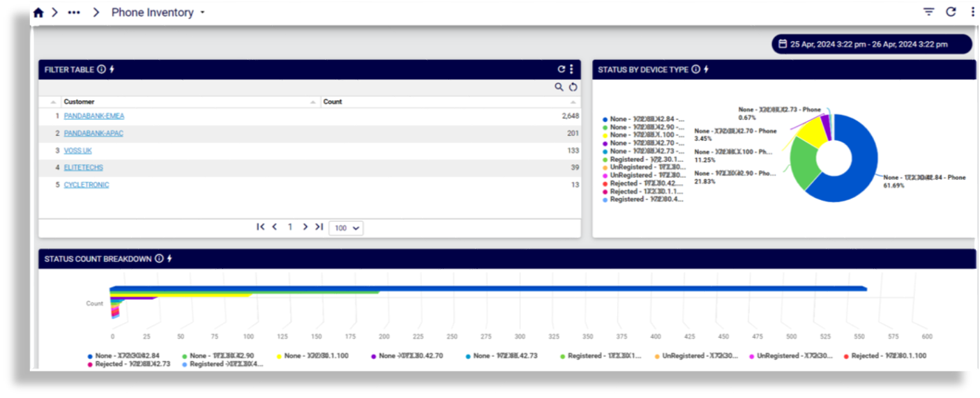Open the PANDABANK-APAC customer link
Screen dimensions: 980x398
93,133
